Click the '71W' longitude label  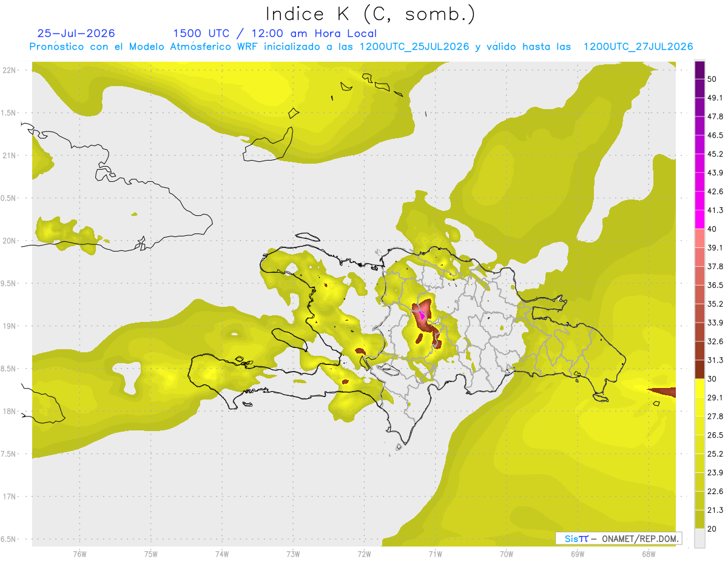point(435,554)
